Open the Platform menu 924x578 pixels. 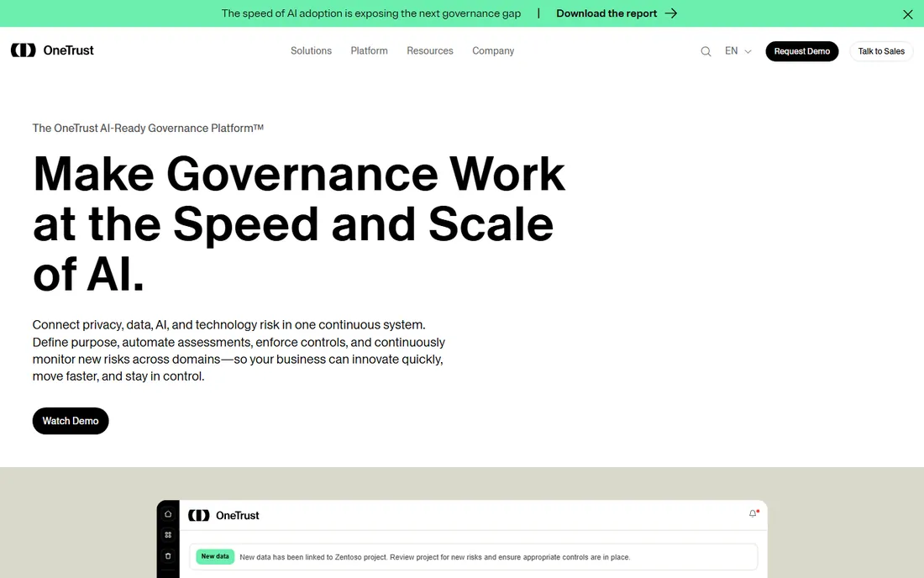(x=369, y=51)
